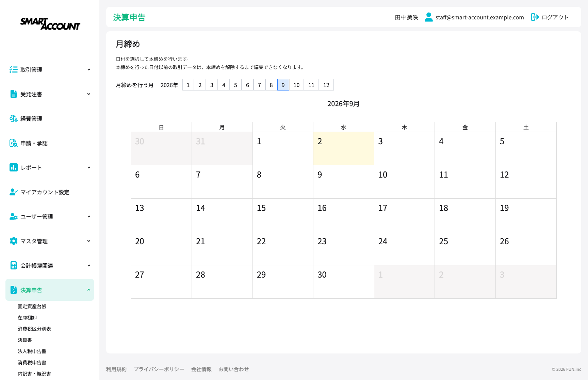The height and width of the screenshot is (380, 588).
Task: Select calendar date 30 in September
Action: click(344, 282)
